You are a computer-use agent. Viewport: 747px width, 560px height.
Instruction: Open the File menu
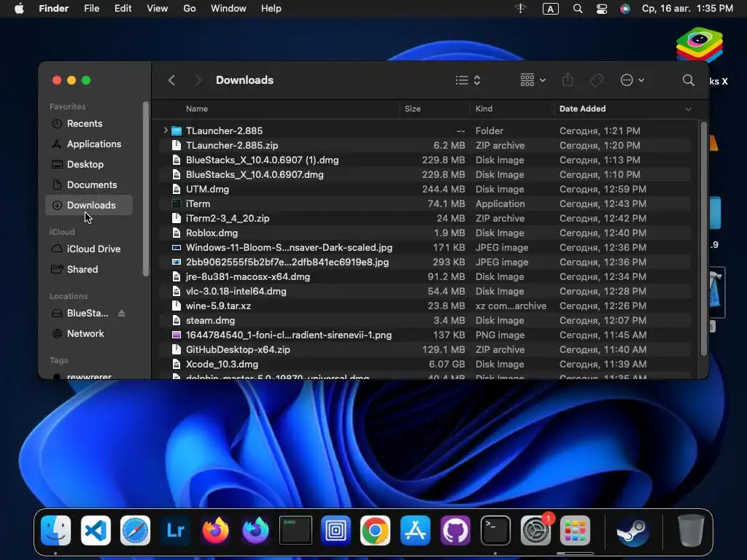click(91, 9)
